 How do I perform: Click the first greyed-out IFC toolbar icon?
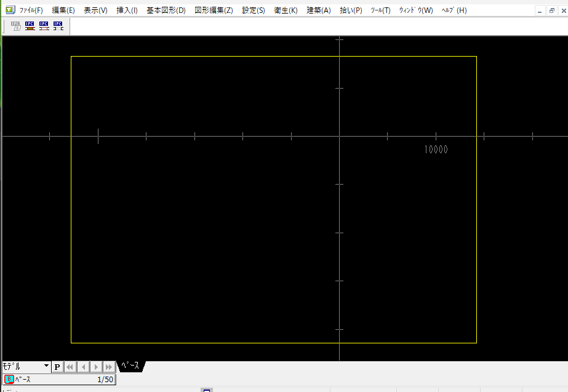point(15,25)
